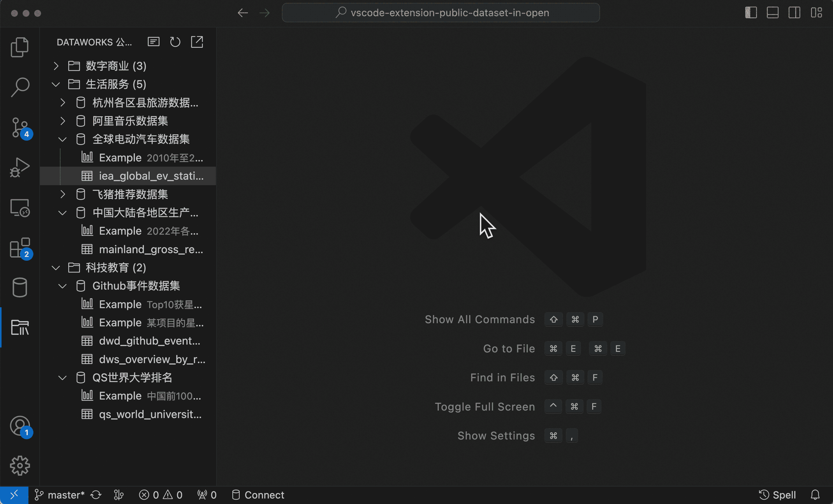833x504 pixels.
Task: Open Source Control view with badge 4
Action: 20,127
